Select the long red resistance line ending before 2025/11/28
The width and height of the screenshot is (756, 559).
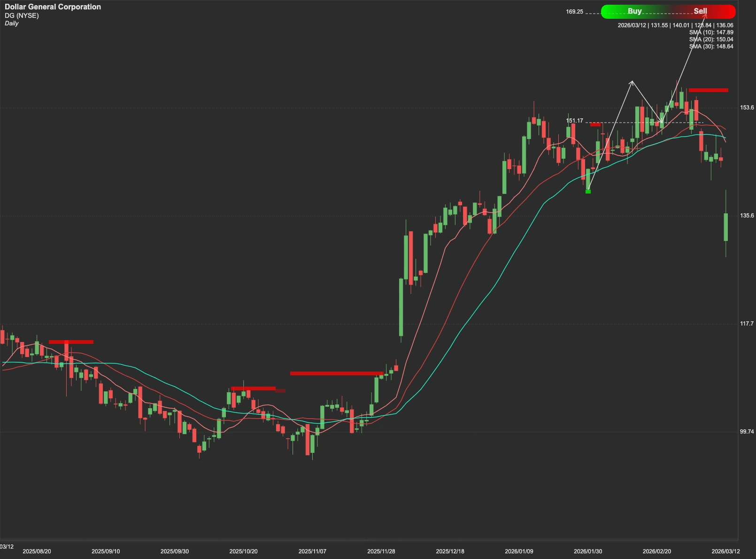coord(337,373)
